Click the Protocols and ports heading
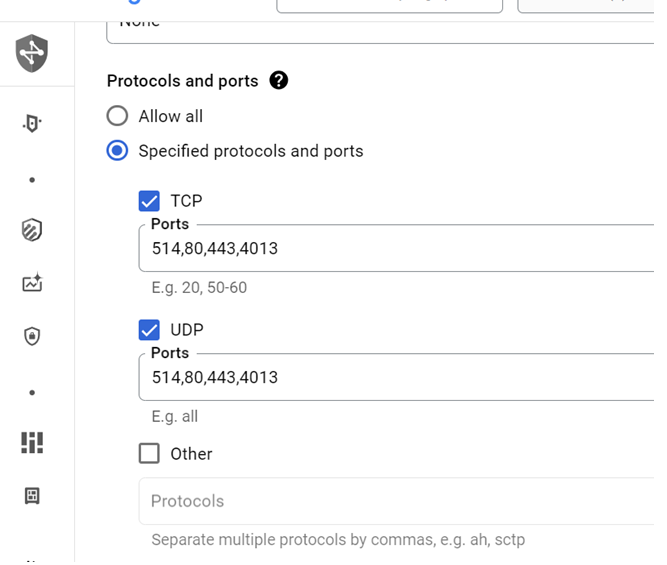 pos(182,81)
